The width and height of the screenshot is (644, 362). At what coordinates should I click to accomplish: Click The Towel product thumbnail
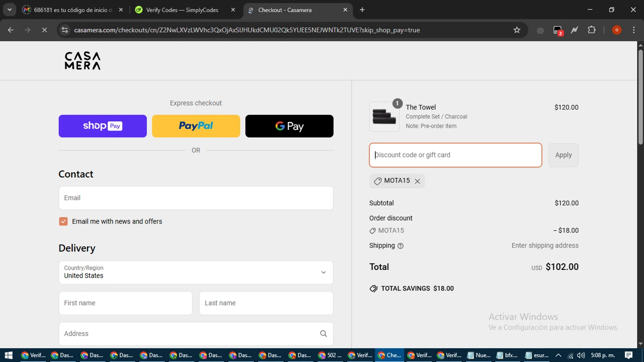[384, 116]
